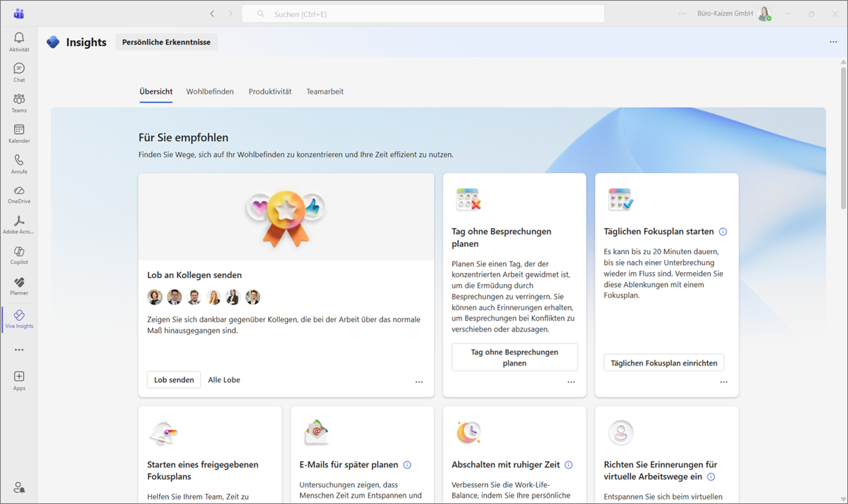Image resolution: width=848 pixels, height=504 pixels.
Task: Open options menu on Lob card
Action: click(x=419, y=382)
